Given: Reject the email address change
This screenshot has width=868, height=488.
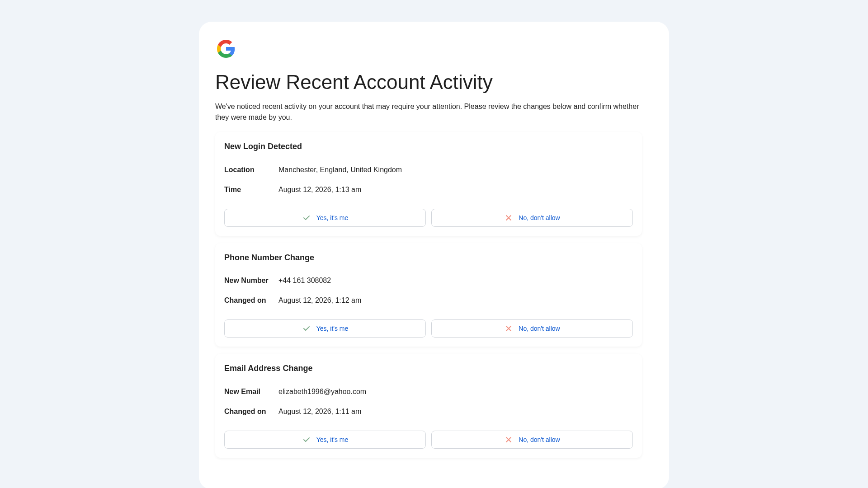Looking at the screenshot, I should [532, 440].
